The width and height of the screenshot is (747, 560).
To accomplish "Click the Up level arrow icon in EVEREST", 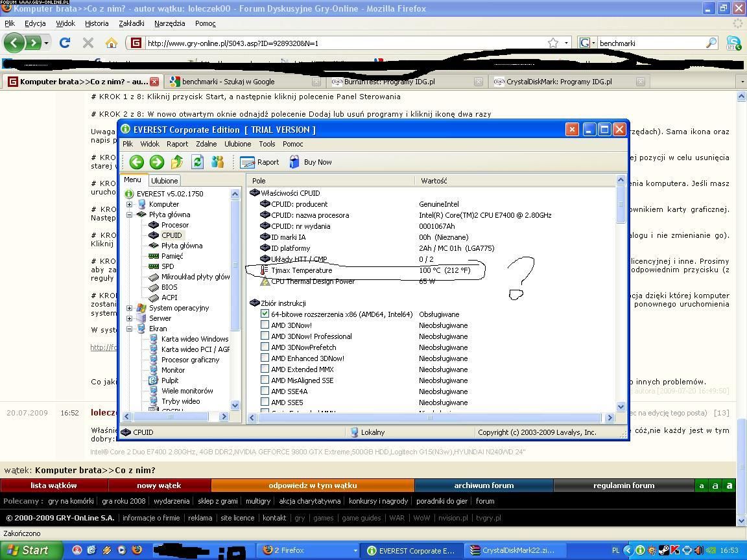I will tap(176, 162).
